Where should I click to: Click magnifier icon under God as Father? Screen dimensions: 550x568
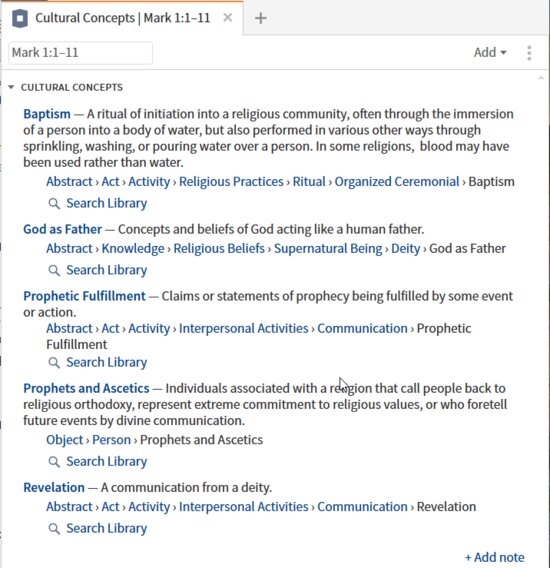point(54,271)
